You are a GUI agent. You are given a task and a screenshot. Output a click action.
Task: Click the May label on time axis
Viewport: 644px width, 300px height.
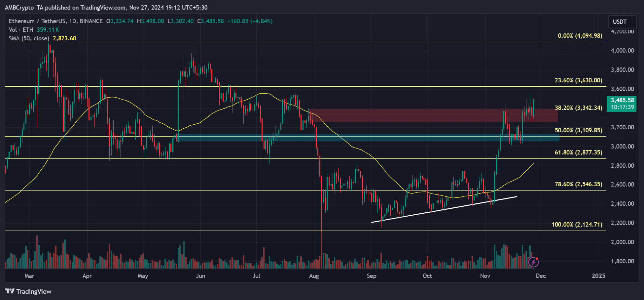point(143,276)
